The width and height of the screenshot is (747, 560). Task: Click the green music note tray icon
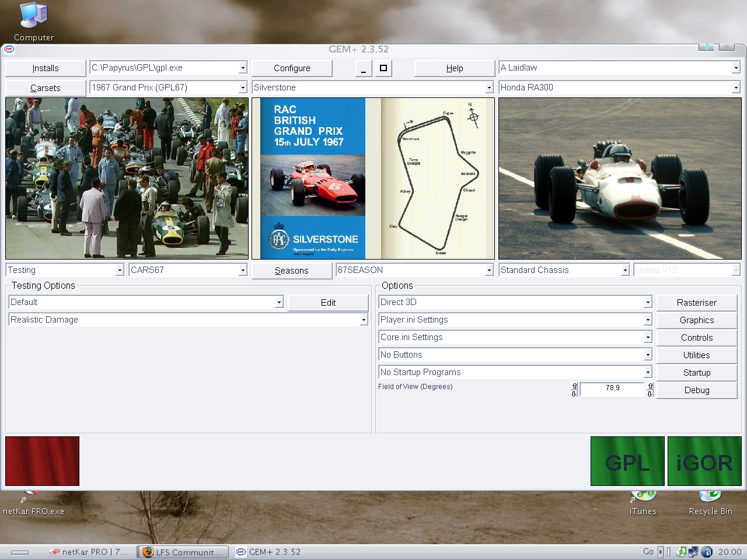pyautogui.click(x=681, y=552)
